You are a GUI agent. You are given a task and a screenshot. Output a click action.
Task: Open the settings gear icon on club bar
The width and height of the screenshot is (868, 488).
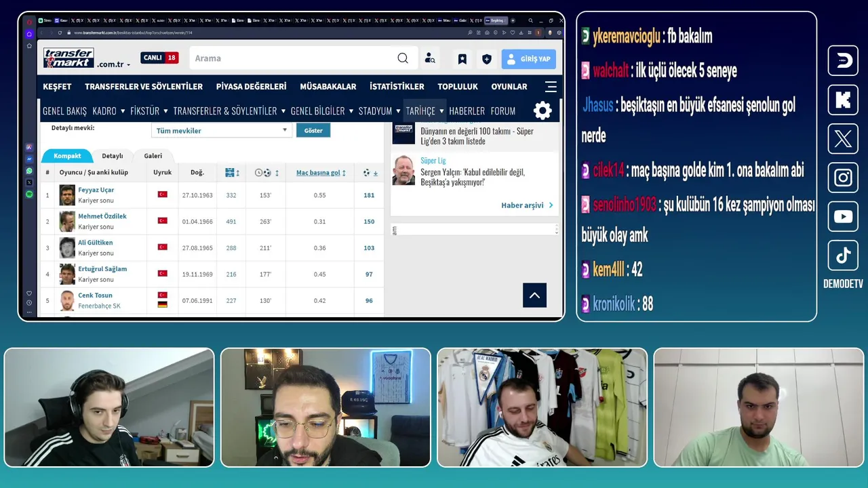click(542, 110)
